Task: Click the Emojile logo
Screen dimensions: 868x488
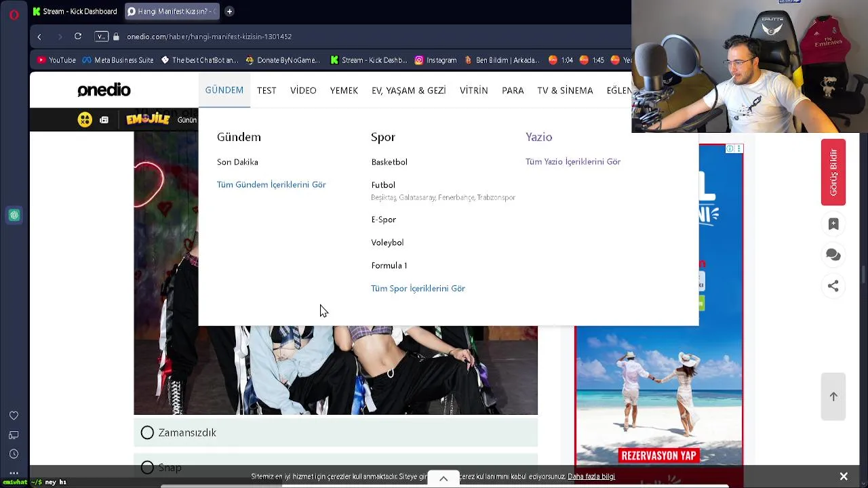Action: pos(148,120)
